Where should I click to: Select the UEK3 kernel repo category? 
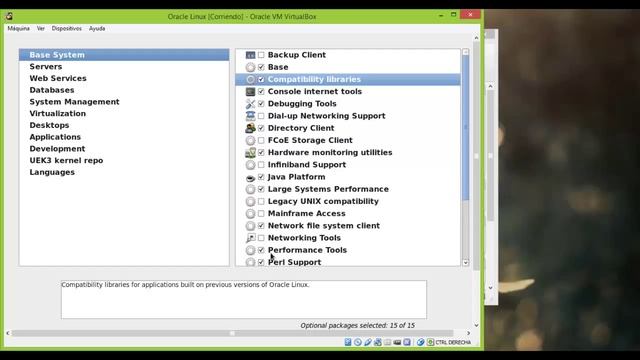[124, 161]
